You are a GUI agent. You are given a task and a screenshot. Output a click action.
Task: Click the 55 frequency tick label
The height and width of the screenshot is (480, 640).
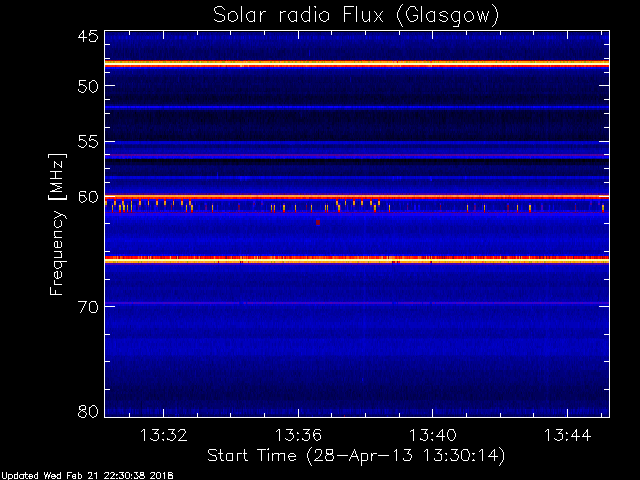click(x=89, y=142)
